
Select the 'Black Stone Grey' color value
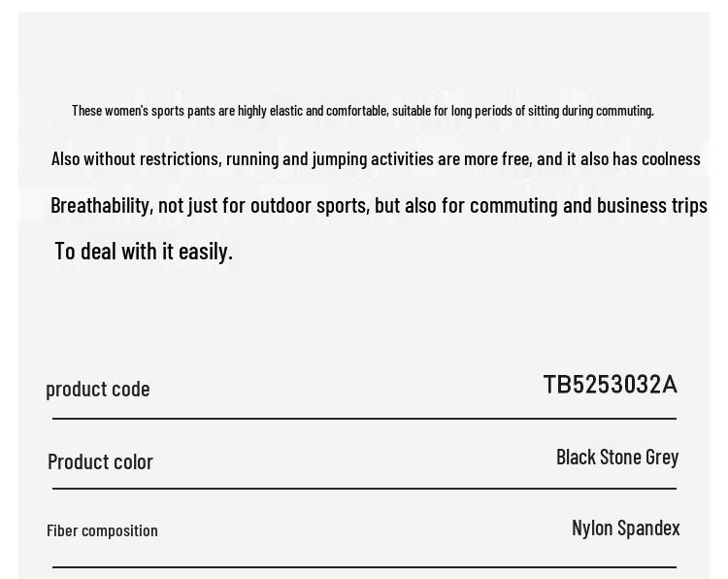coord(617,457)
